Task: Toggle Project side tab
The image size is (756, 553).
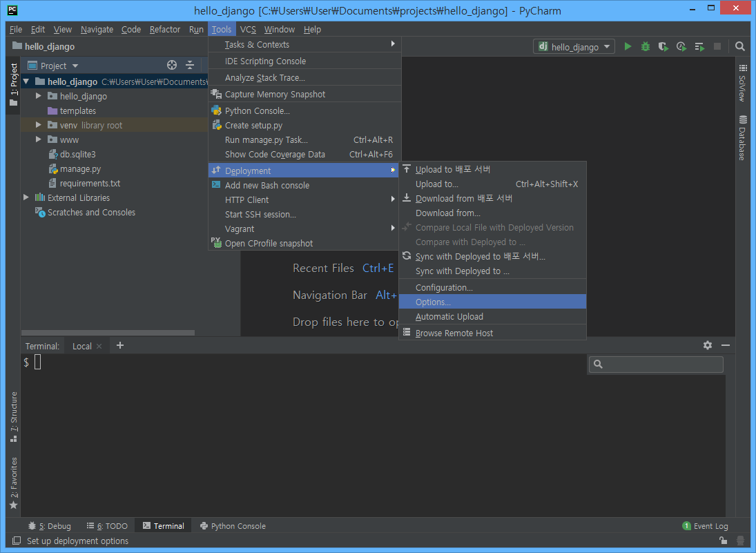Action: (x=14, y=85)
